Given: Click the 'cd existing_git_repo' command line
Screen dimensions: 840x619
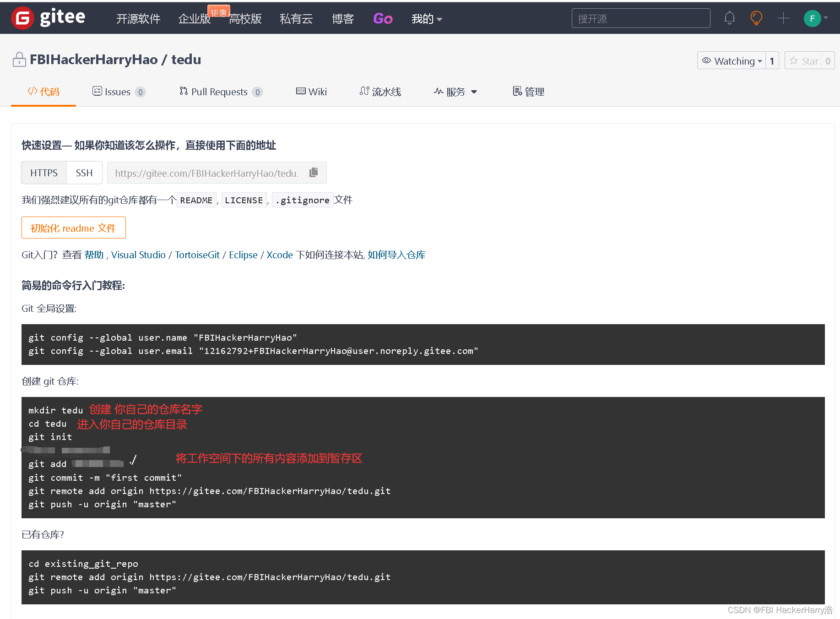Looking at the screenshot, I should pyautogui.click(x=83, y=564).
